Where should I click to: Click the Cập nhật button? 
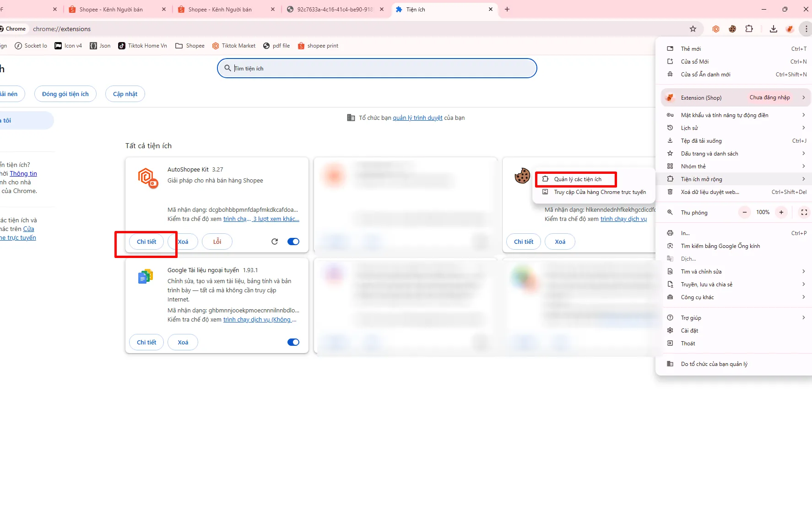pyautogui.click(x=125, y=94)
